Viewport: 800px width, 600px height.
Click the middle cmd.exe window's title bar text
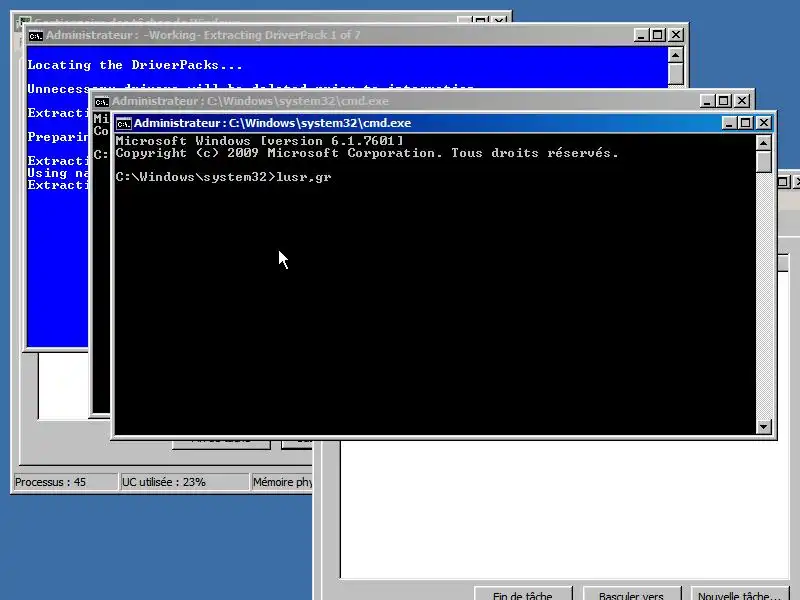tap(250, 101)
